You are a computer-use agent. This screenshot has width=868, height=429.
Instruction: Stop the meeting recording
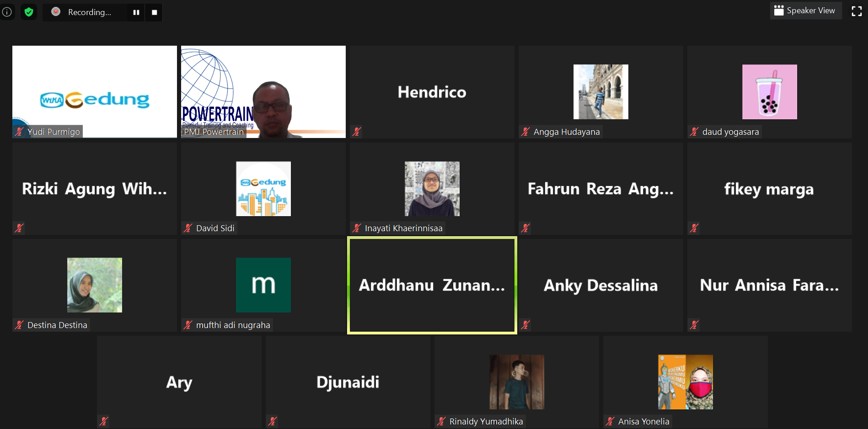pyautogui.click(x=154, y=12)
